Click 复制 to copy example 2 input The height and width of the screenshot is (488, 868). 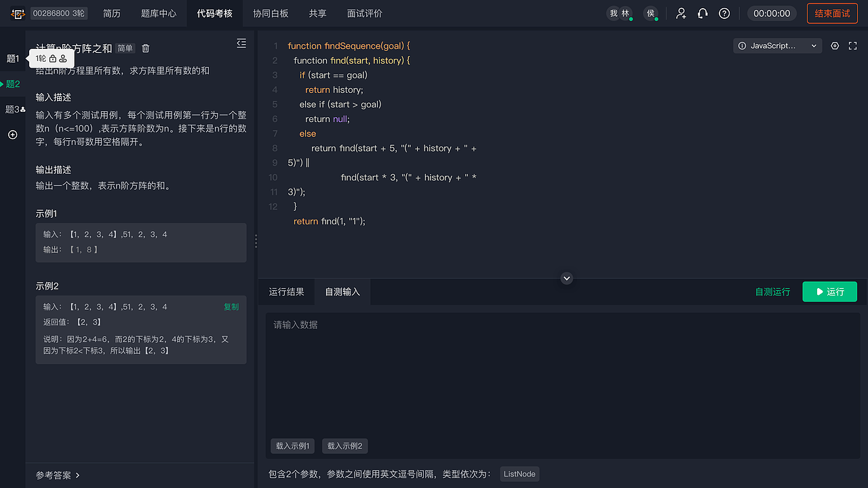(231, 306)
